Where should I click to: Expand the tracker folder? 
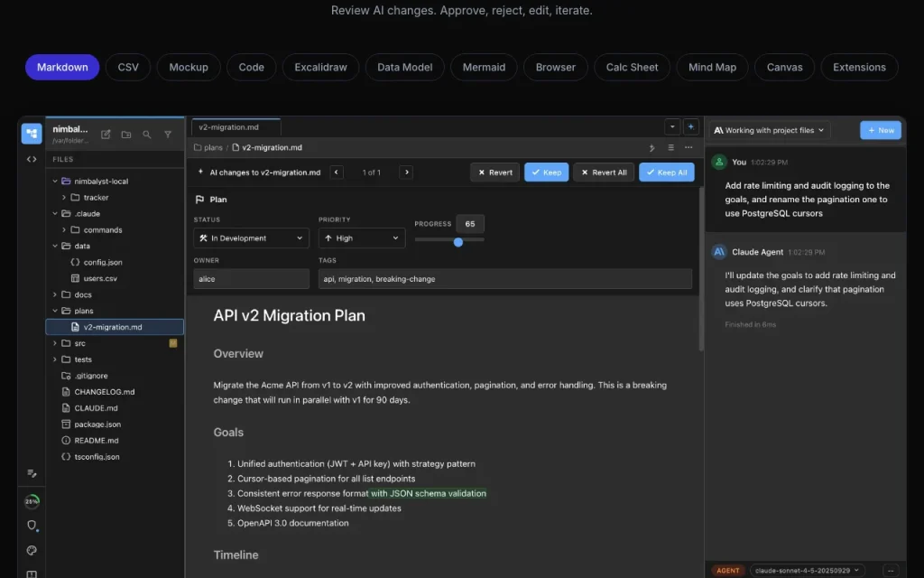click(x=64, y=198)
